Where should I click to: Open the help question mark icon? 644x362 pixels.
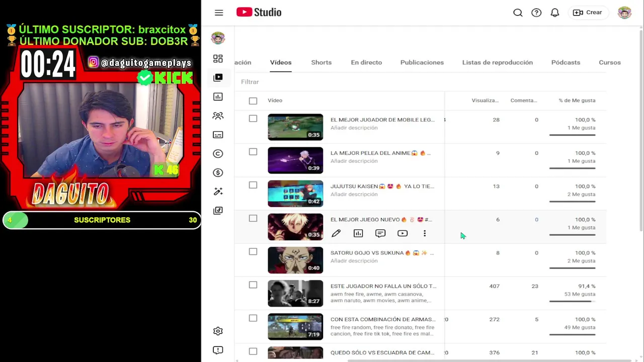(536, 13)
